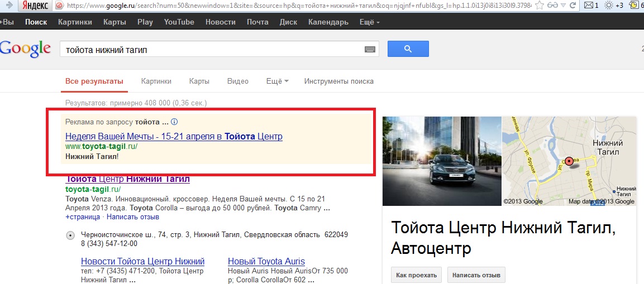Click the reader glasses icon
644x284 pixels.
(553, 6)
